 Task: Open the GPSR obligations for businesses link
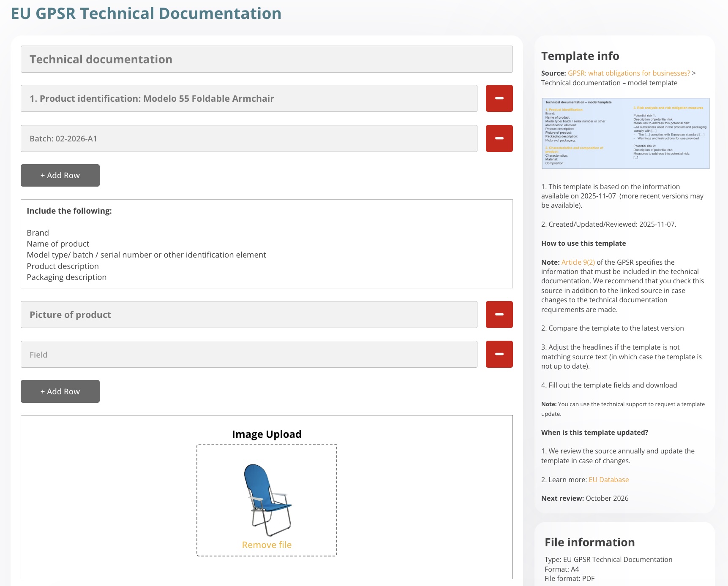point(629,73)
